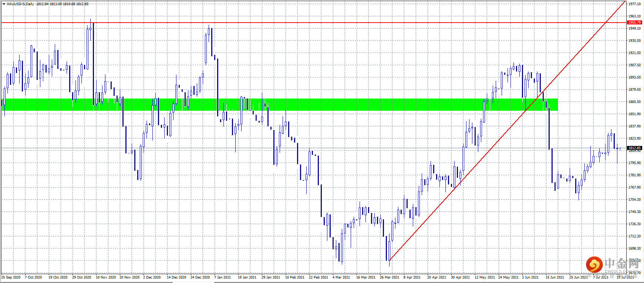The height and width of the screenshot is (283, 644).
Task: Click the 1907.50 price axis label
Action: pos(634,65)
